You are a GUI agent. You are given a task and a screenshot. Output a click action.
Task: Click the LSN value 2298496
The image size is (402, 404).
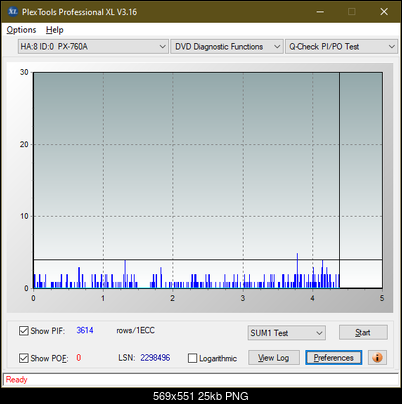click(155, 358)
